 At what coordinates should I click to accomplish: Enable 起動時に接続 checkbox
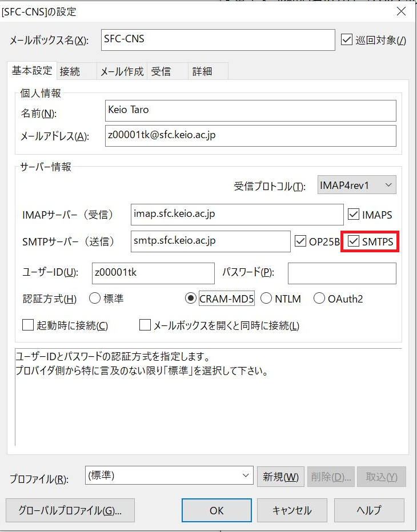click(28, 325)
